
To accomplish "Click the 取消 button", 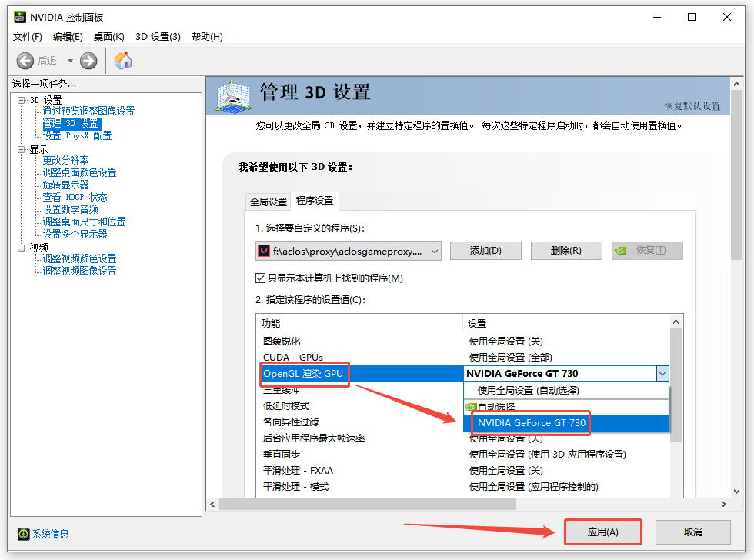I will (693, 532).
